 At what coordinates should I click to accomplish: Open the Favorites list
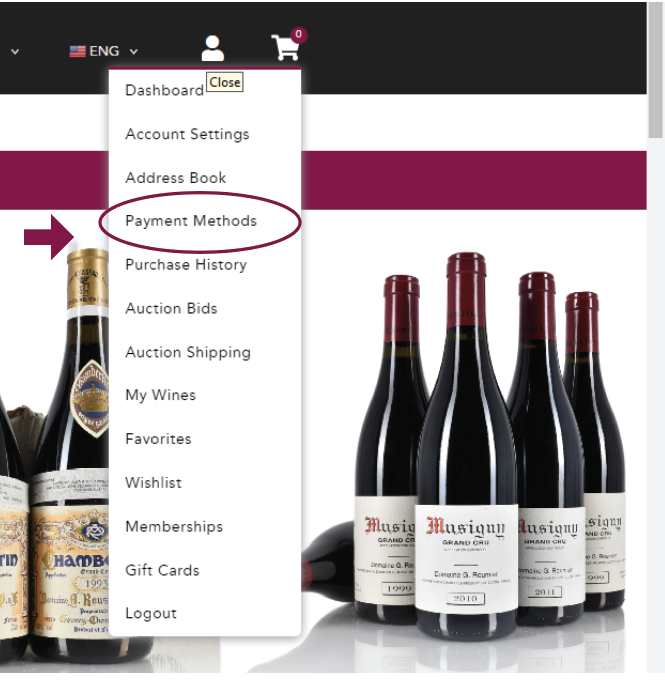158,439
